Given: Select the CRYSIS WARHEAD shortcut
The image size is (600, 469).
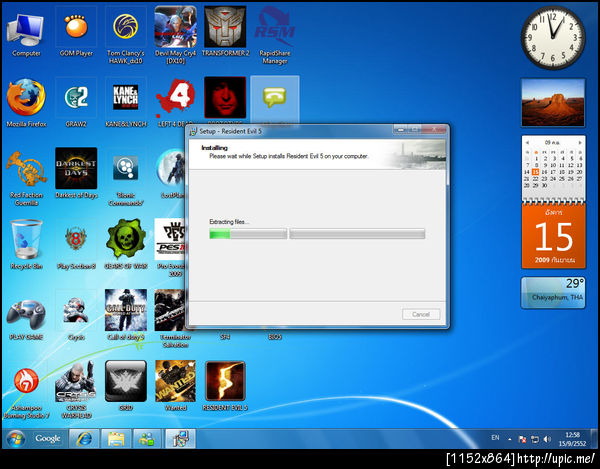Looking at the screenshot, I should [x=76, y=390].
